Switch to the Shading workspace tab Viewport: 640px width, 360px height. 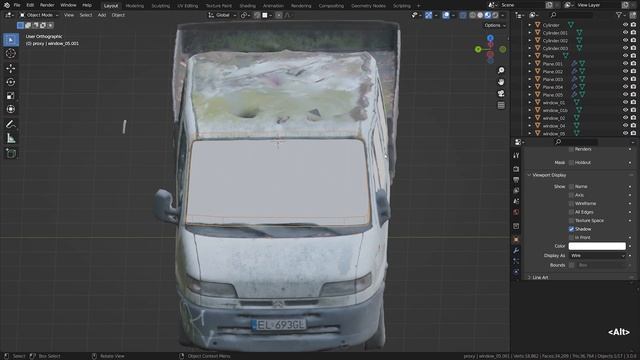point(247,6)
